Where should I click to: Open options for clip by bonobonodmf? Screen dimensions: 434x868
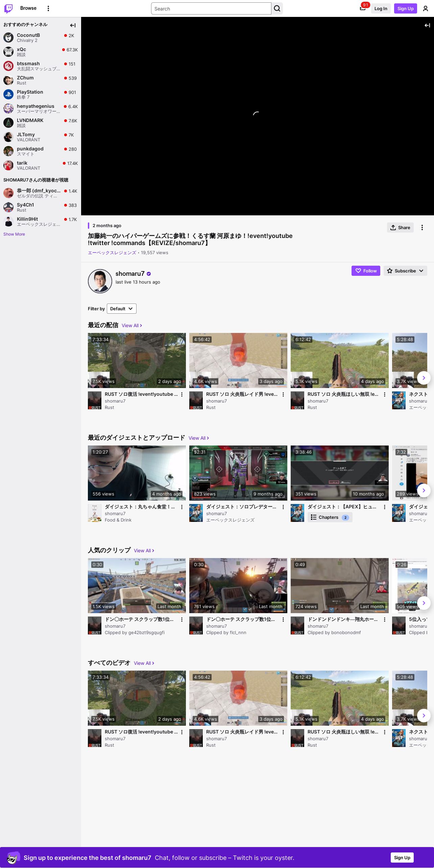click(x=385, y=620)
